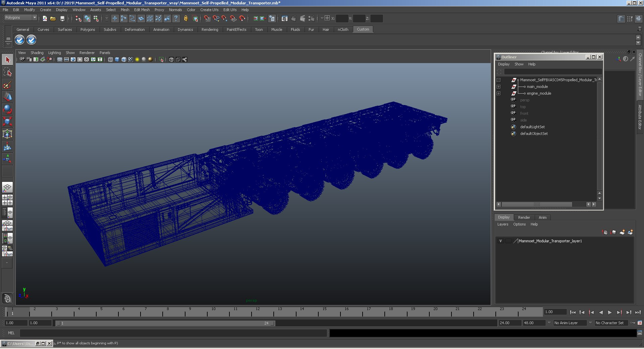The width and height of the screenshot is (644, 349).
Task: Open the Edit Mesh menu
Action: (x=142, y=10)
